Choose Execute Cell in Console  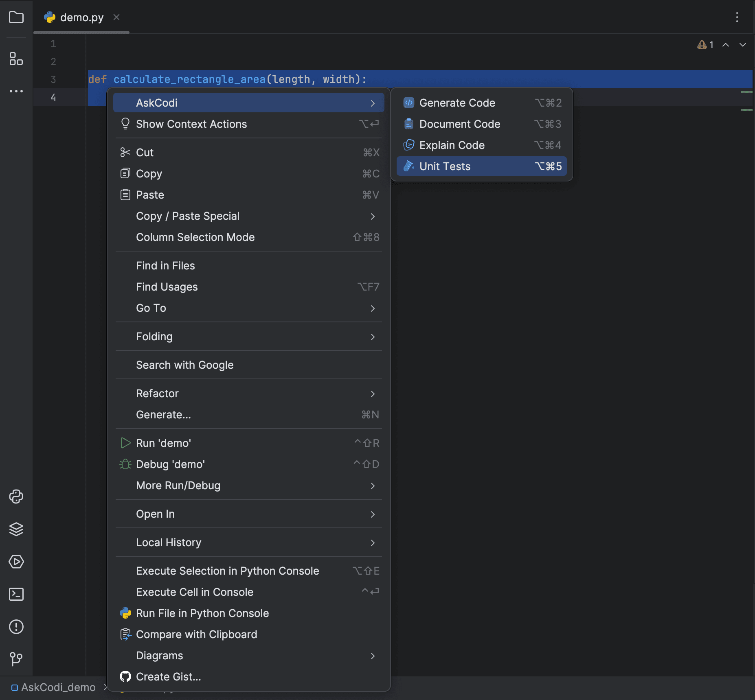click(248, 592)
